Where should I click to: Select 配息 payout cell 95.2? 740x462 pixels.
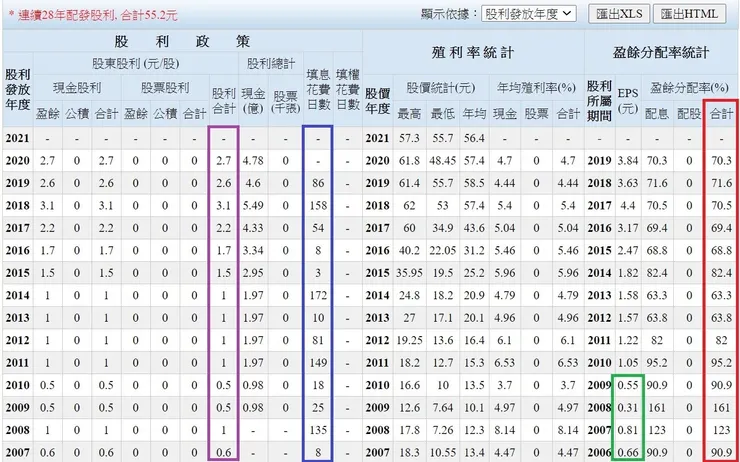[656, 363]
